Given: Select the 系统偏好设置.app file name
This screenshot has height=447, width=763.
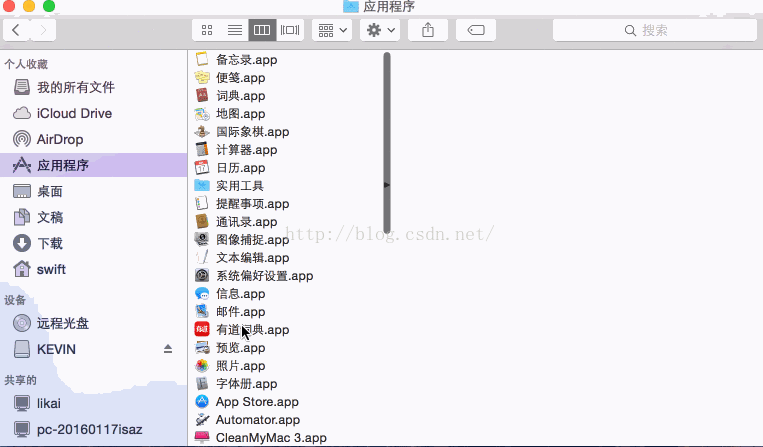Looking at the screenshot, I should pyautogui.click(x=265, y=276).
